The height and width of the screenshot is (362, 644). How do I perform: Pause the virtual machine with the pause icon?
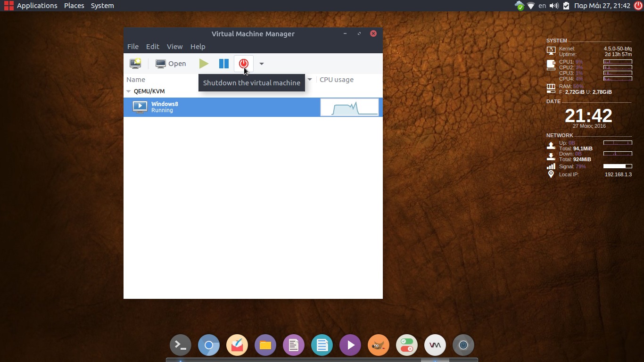pyautogui.click(x=224, y=64)
